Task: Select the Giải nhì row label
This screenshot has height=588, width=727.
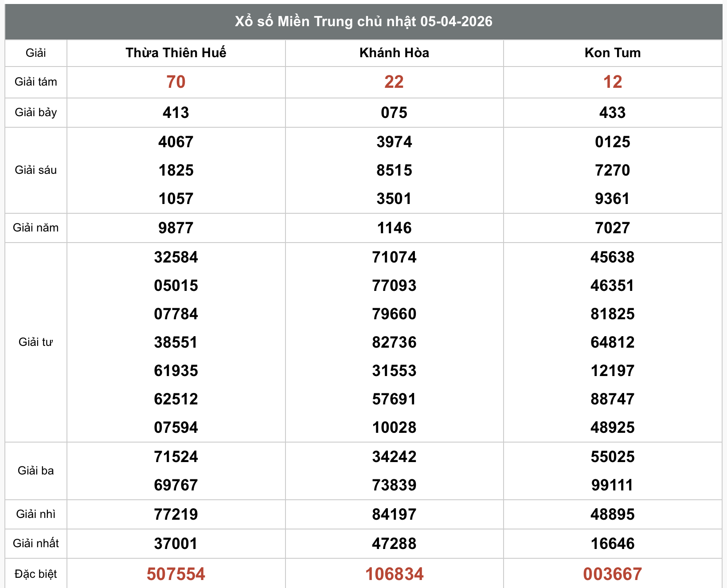Action: (x=35, y=514)
